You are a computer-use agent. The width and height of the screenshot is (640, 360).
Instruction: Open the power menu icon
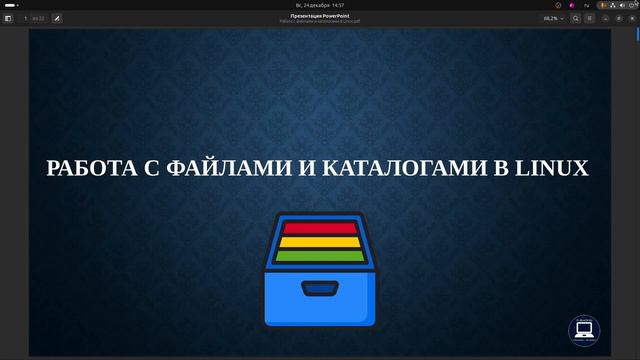click(631, 5)
